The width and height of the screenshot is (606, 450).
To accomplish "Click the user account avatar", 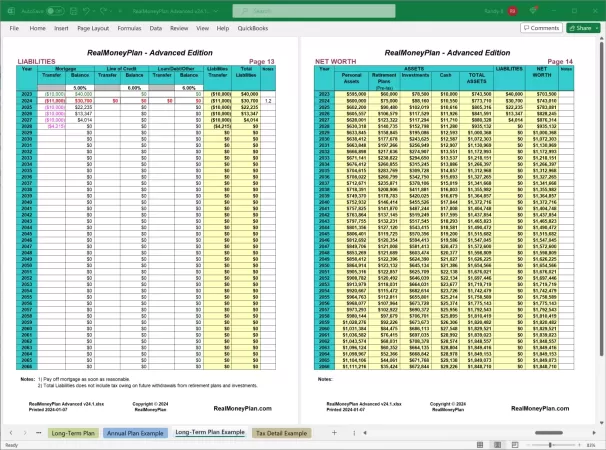I will click(x=512, y=9).
